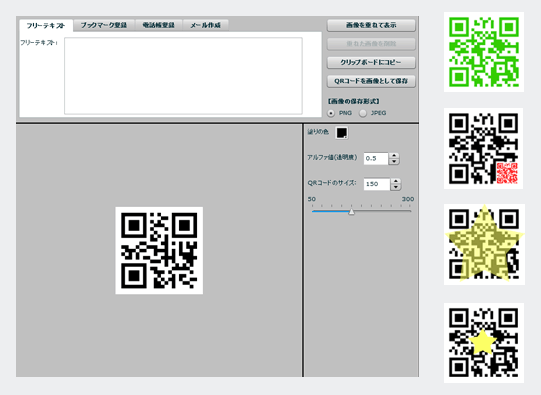Click the QRコードのサイズ label

[x=332, y=183]
